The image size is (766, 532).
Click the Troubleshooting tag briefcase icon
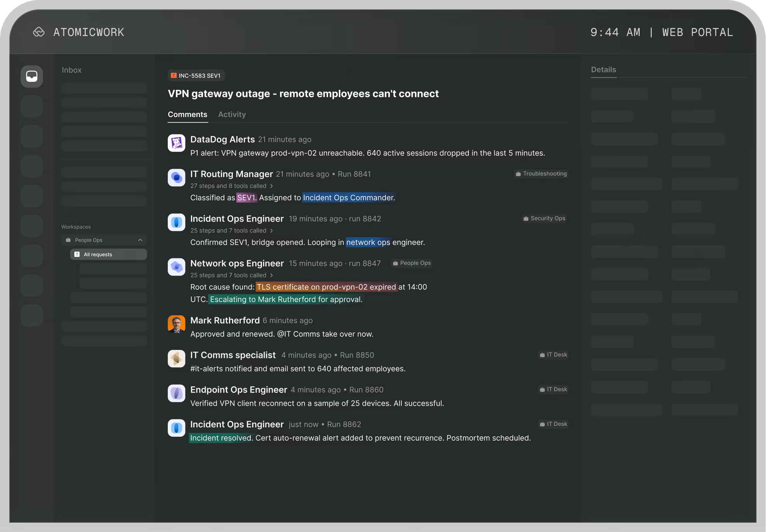point(518,174)
